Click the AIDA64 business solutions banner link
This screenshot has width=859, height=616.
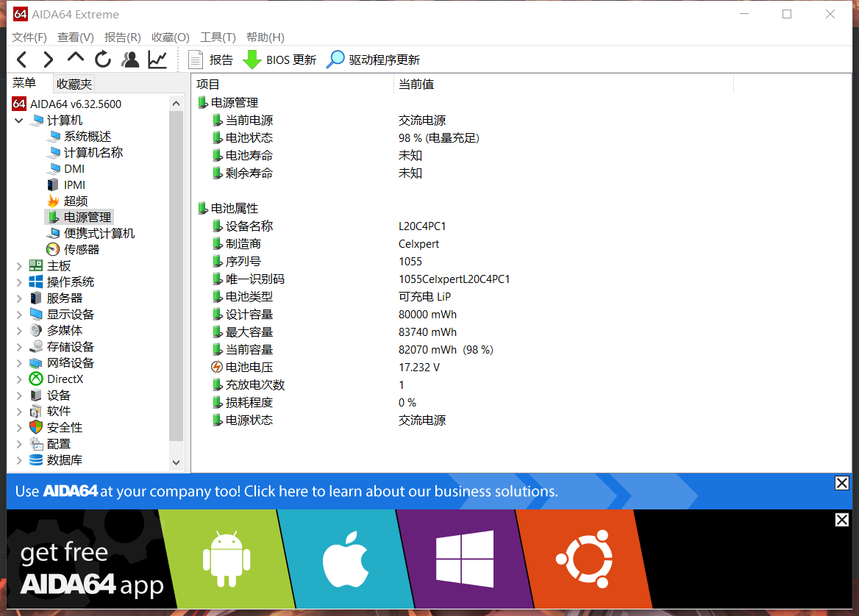click(x=287, y=491)
